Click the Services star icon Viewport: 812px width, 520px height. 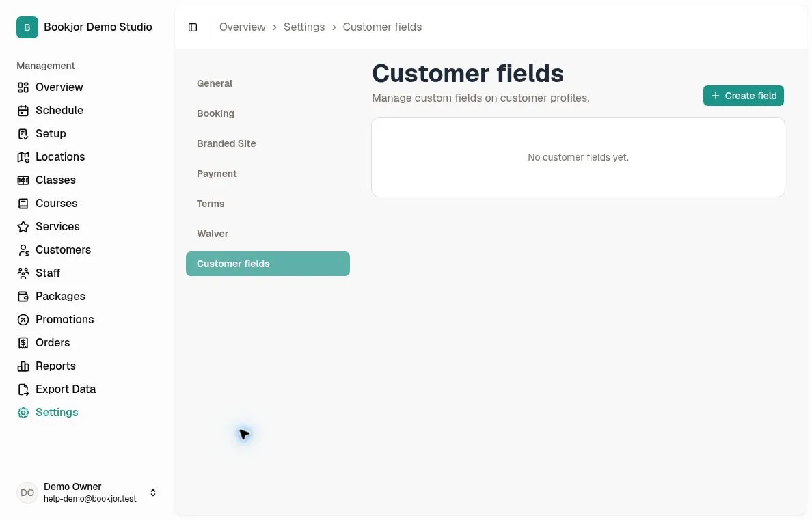(23, 227)
